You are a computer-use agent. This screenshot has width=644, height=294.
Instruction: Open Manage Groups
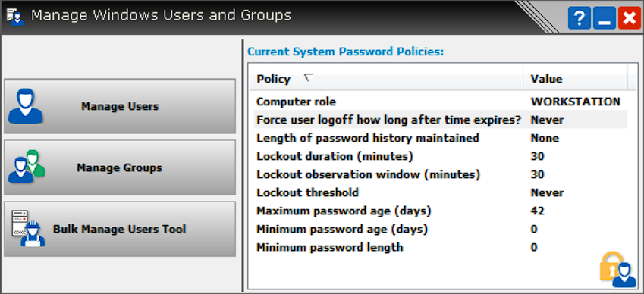[x=120, y=167]
